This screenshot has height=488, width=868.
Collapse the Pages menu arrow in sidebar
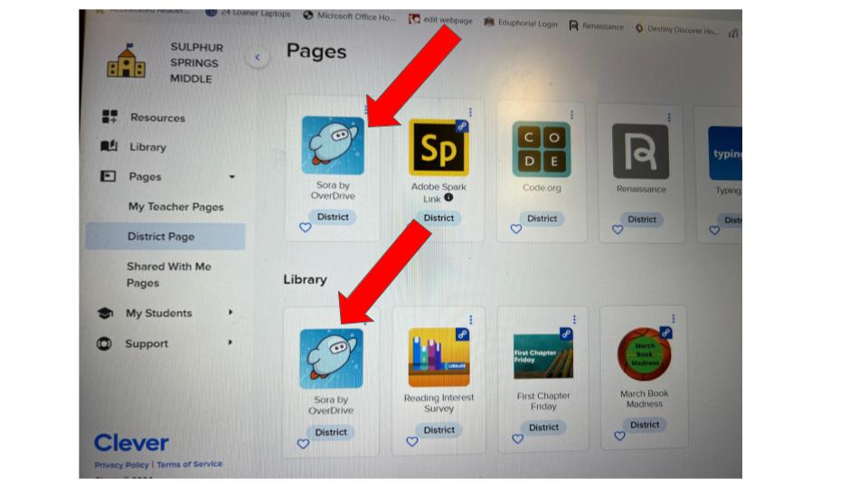coord(232,176)
